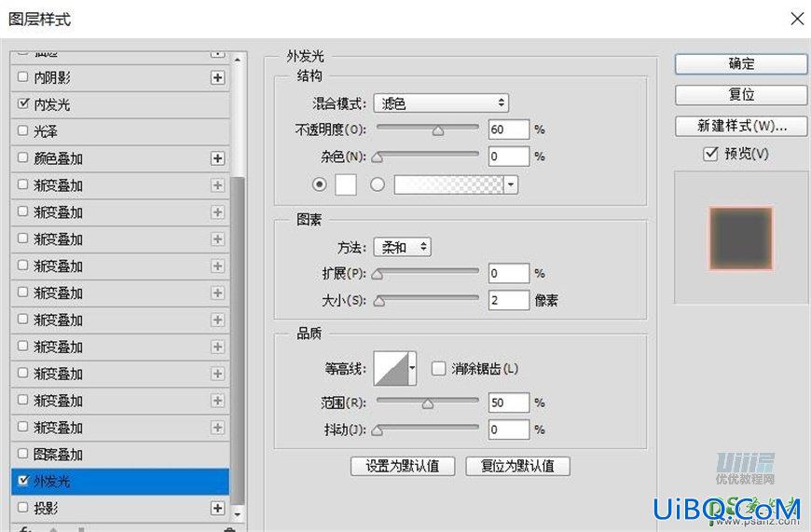The image size is (811, 532).
Task: Click the 确定 button
Action: point(741,64)
